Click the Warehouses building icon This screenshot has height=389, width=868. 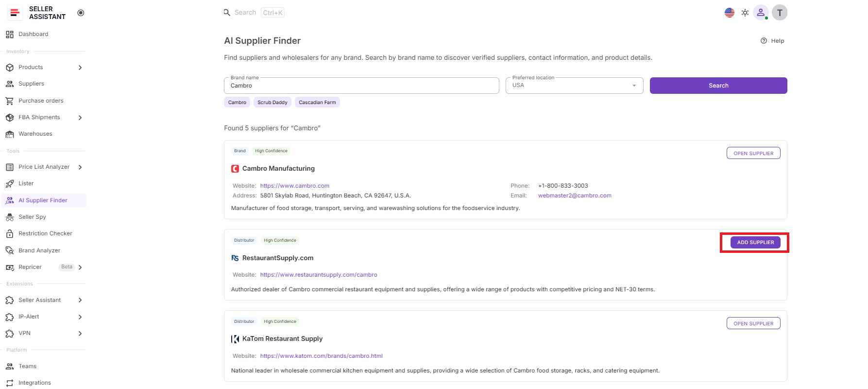(10, 134)
